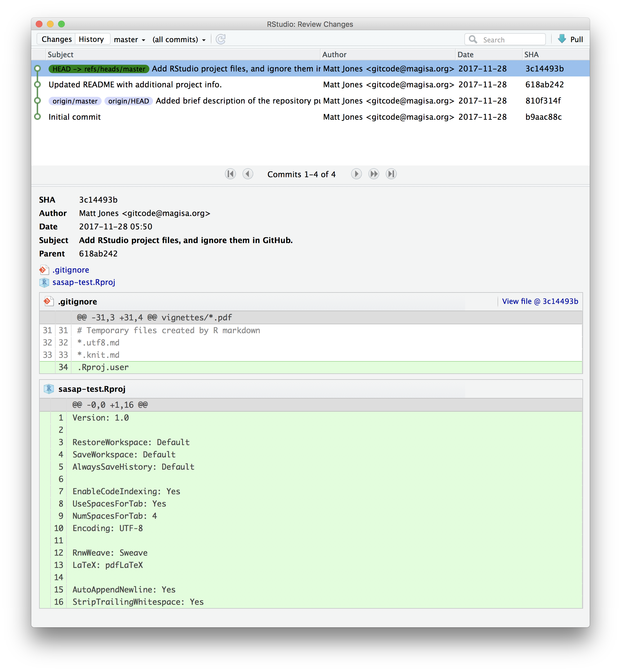Click 'Commits 1-4 of 4' pager label
621x672 pixels.
click(302, 174)
